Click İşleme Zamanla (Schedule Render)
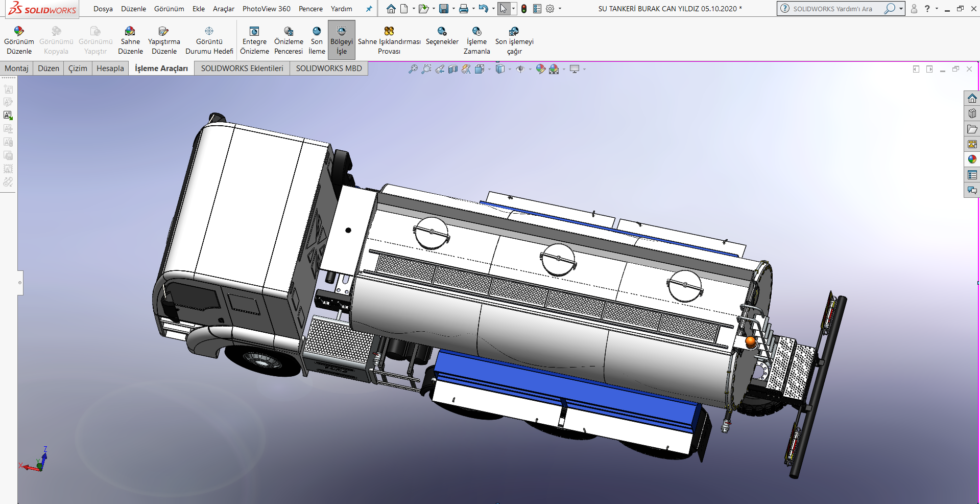The image size is (980, 504). (x=476, y=40)
